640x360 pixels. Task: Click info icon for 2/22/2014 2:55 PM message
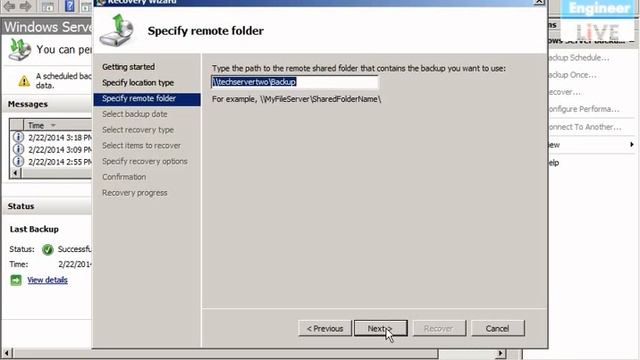coord(18,161)
